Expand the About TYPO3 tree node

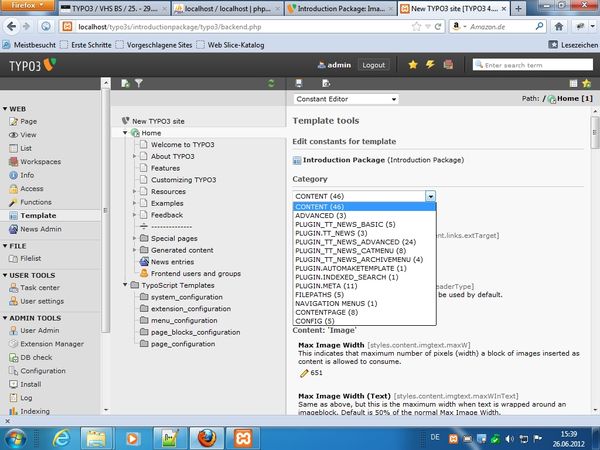134,156
